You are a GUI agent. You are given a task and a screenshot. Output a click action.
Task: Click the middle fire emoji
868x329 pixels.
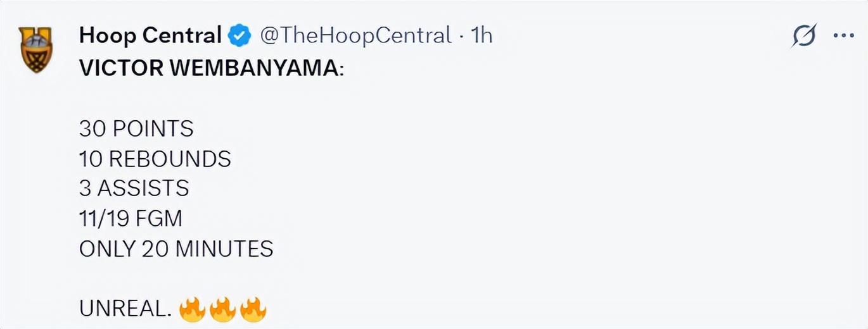(223, 309)
